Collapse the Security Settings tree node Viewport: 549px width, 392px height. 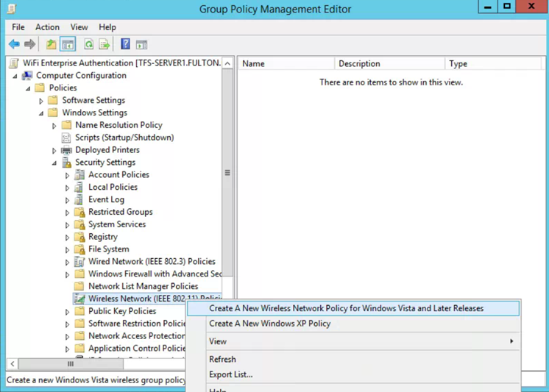point(54,163)
